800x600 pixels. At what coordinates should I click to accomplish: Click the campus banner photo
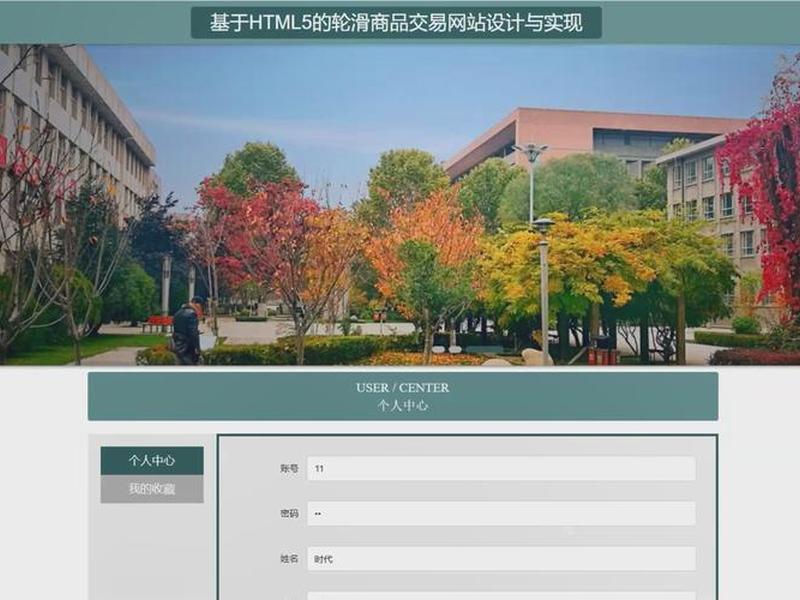(400, 205)
